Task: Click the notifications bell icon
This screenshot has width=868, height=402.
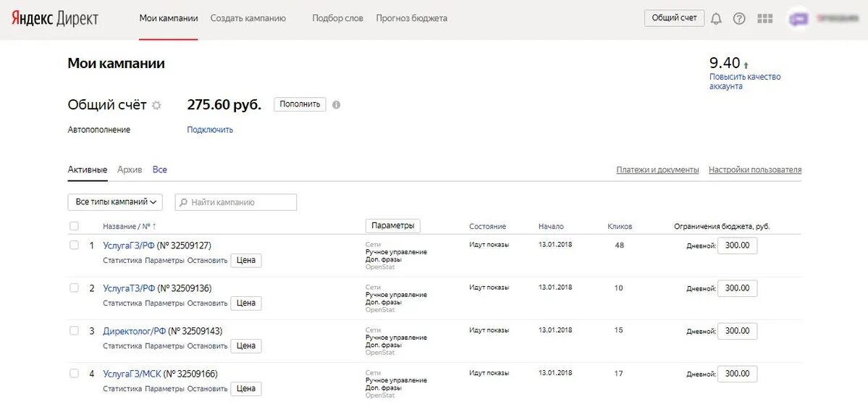Action: (x=716, y=19)
